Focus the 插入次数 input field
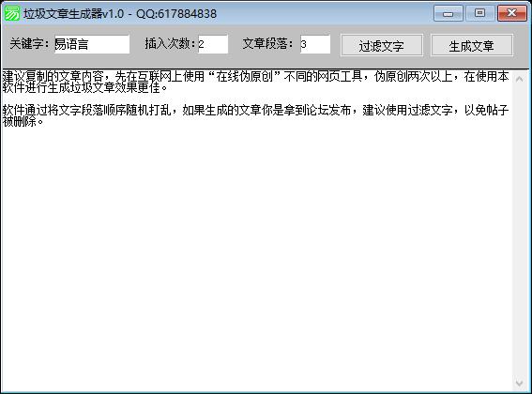 [x=213, y=44]
